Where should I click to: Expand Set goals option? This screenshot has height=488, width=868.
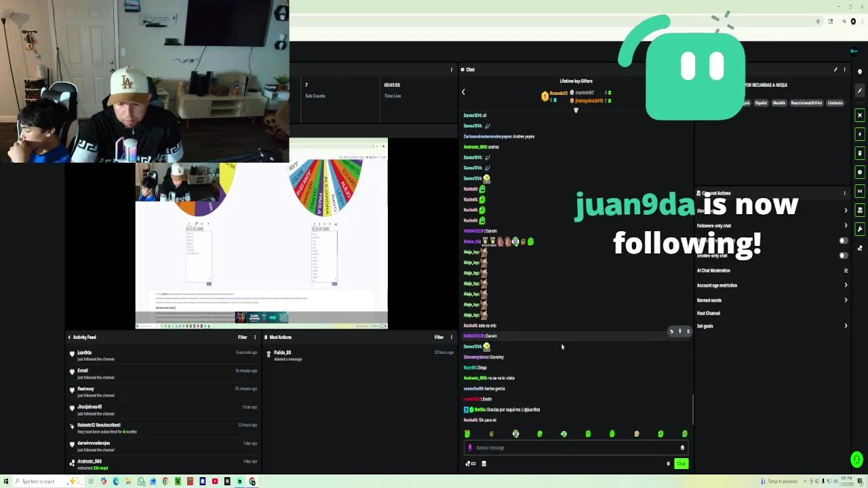tap(846, 326)
